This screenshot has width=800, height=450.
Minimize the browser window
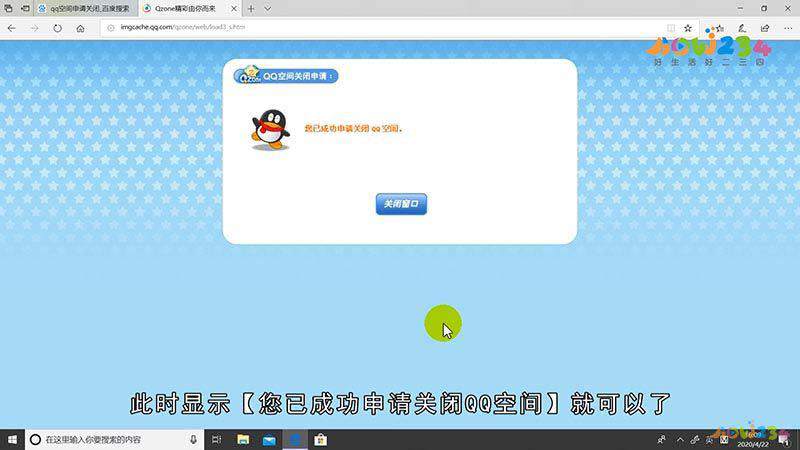coord(740,9)
